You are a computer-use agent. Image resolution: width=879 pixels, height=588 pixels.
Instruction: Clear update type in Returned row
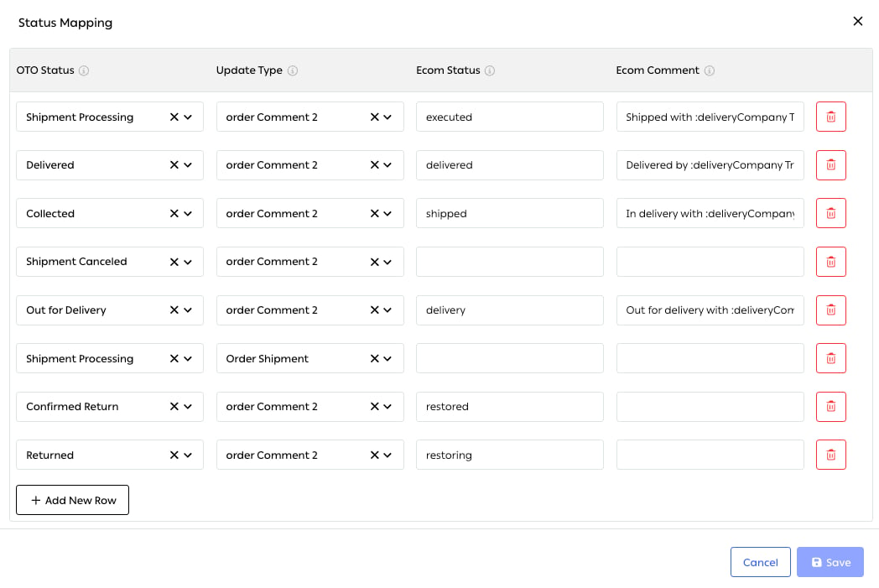[x=374, y=455]
